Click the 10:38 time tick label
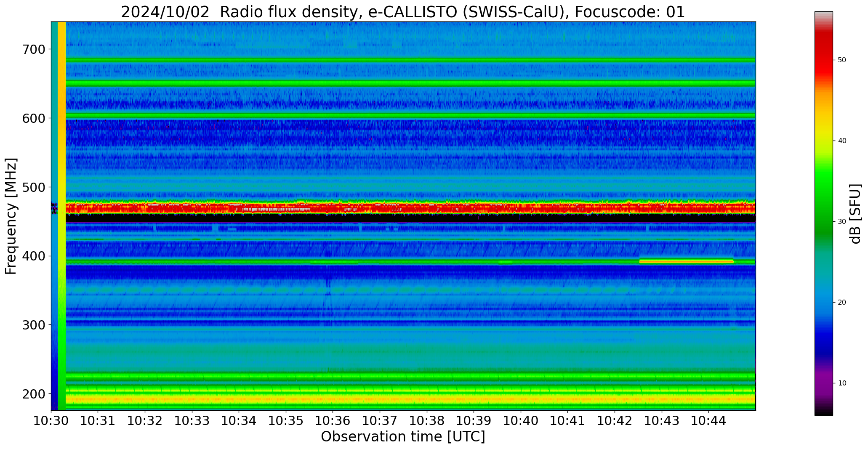Image resolution: width=868 pixels, height=449 pixels. click(427, 420)
